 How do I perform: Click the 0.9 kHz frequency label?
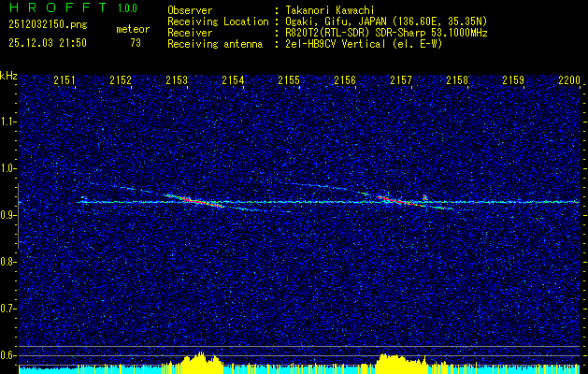click(7, 215)
